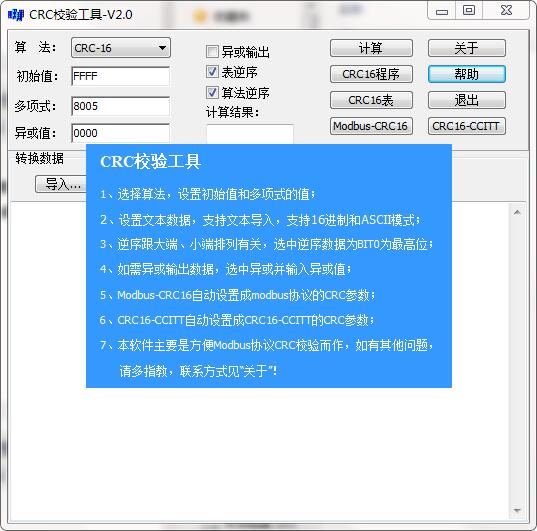Enable the 异或输出 checkbox

point(212,52)
